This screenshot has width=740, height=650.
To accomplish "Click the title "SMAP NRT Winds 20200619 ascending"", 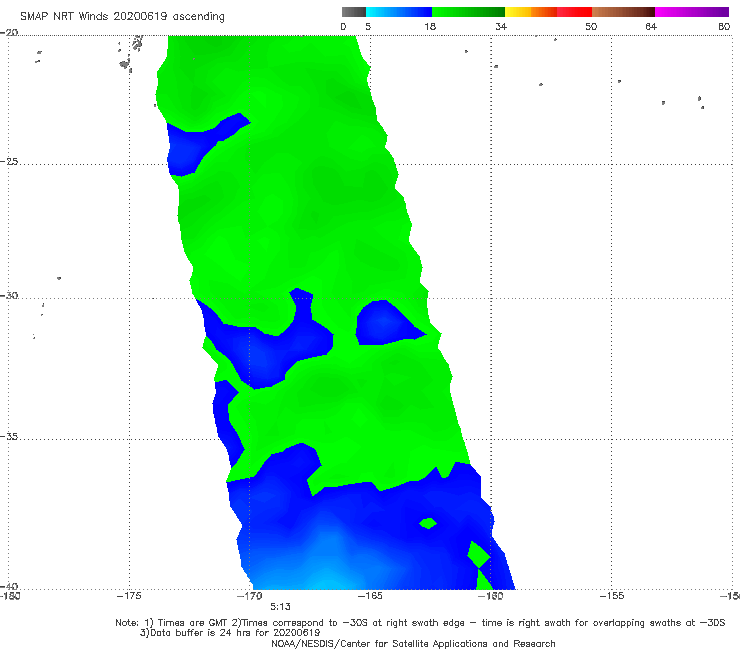I will (x=122, y=17).
